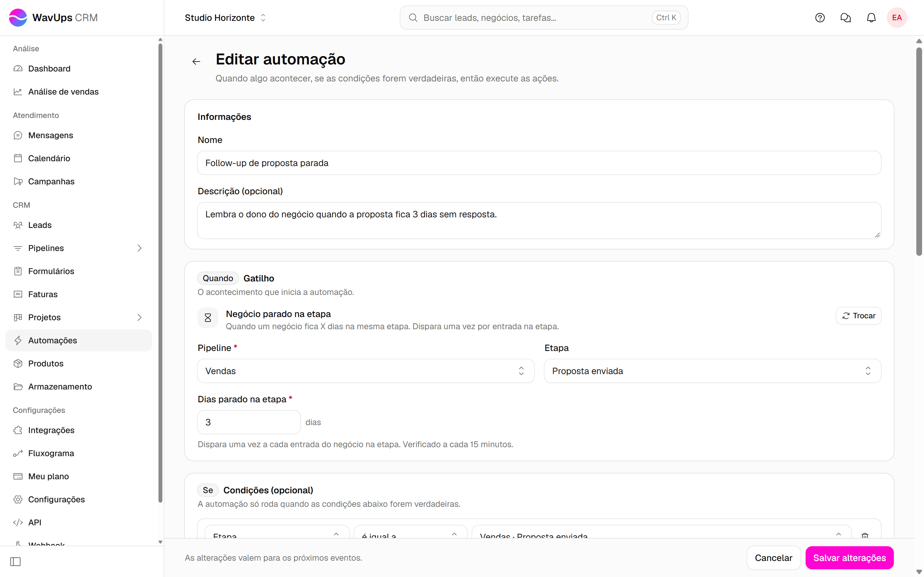
Task: Delete the Etapa condition with trash icon
Action: [865, 535]
